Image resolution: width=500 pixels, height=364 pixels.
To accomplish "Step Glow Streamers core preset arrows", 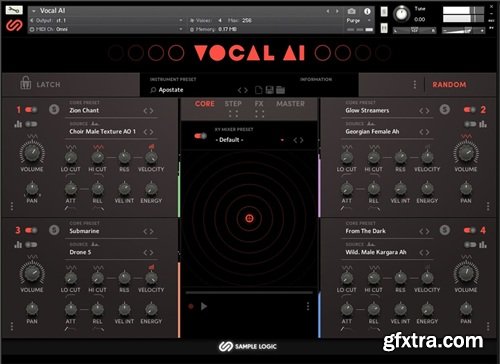I will pyautogui.click(x=424, y=111).
